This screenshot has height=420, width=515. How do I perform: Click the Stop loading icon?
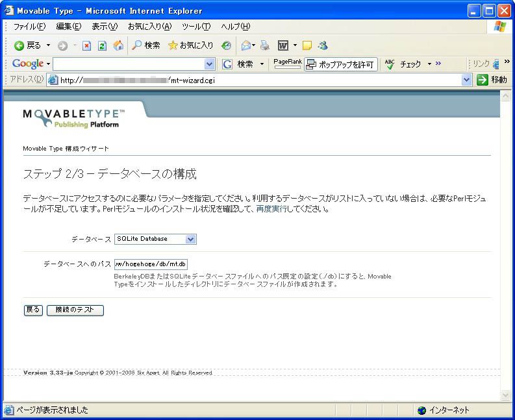click(87, 45)
